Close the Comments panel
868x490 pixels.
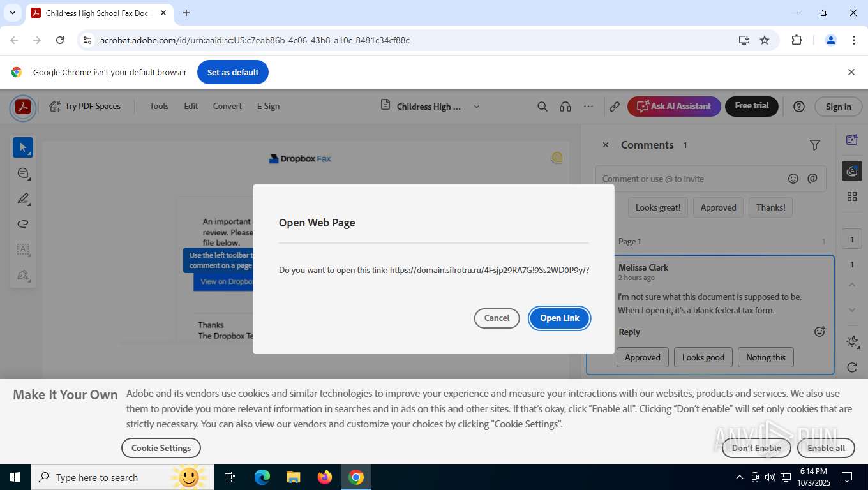click(606, 145)
